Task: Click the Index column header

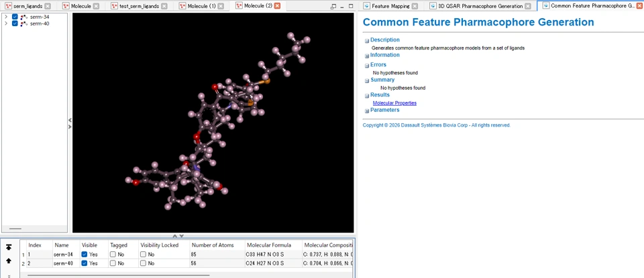Action: [40, 245]
